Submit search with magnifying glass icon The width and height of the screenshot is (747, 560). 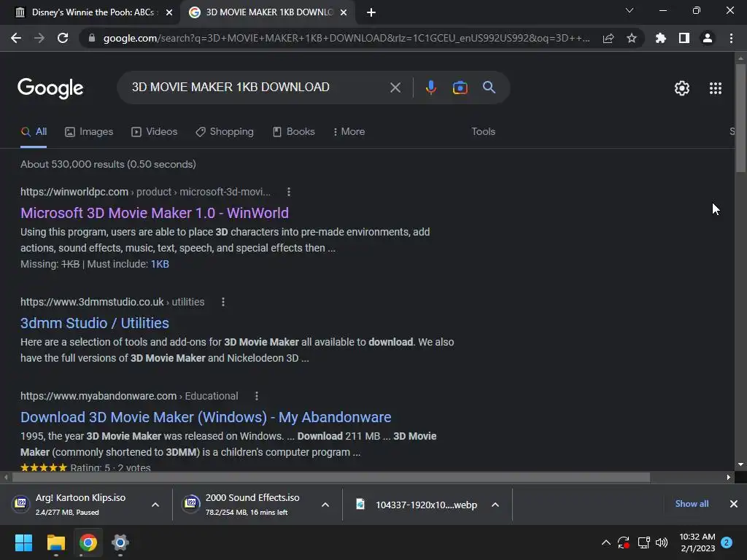[489, 87]
